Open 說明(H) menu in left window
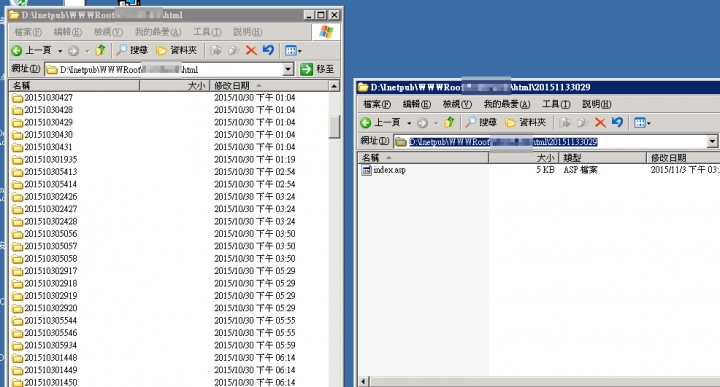The height and width of the screenshot is (387, 720). pos(248,32)
